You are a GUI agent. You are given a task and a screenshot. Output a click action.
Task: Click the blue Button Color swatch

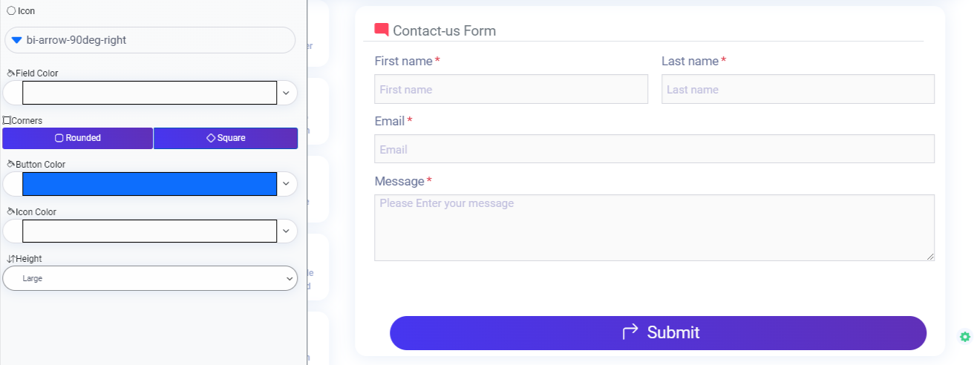click(x=149, y=184)
